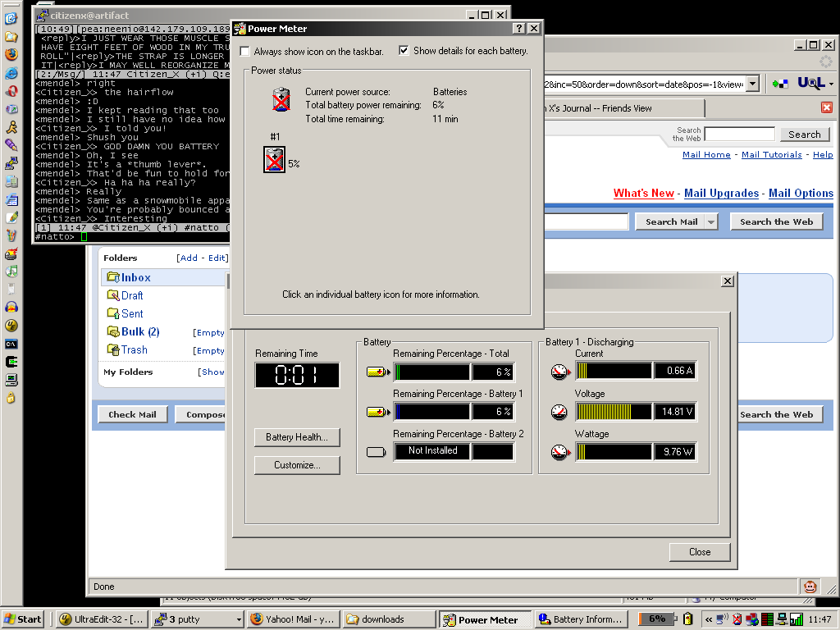Image resolution: width=840 pixels, height=630 pixels.
Task: Click the Trash folder icon
Action: [x=113, y=350]
